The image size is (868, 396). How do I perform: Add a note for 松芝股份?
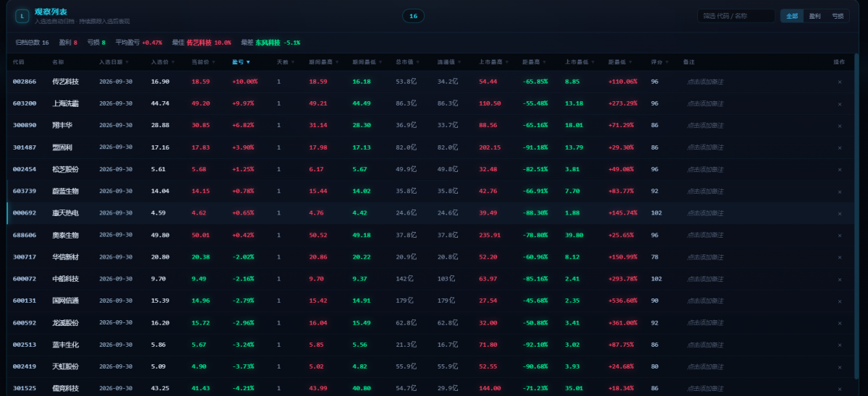coord(705,169)
